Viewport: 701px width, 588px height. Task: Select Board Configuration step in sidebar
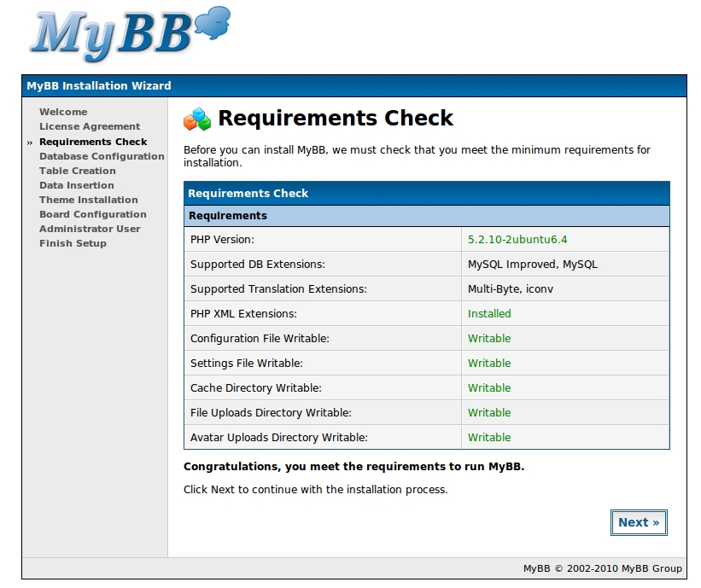pyautogui.click(x=92, y=214)
